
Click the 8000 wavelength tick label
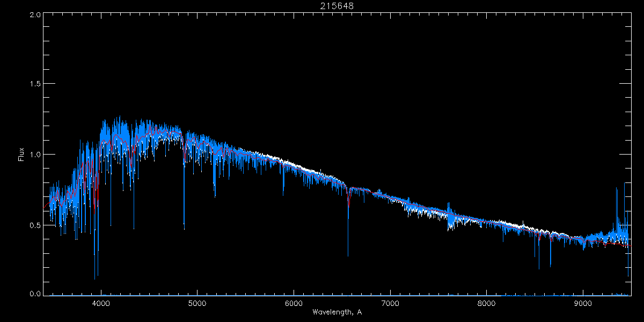click(487, 303)
